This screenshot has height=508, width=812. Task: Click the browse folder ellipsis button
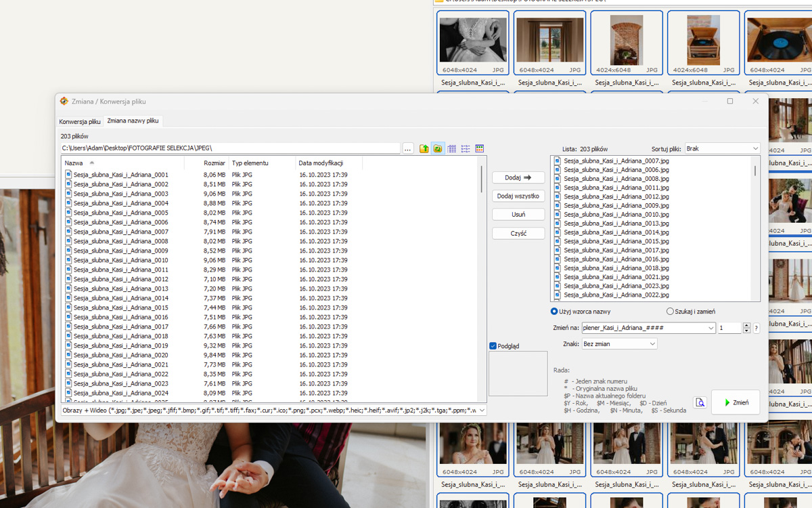pos(408,149)
